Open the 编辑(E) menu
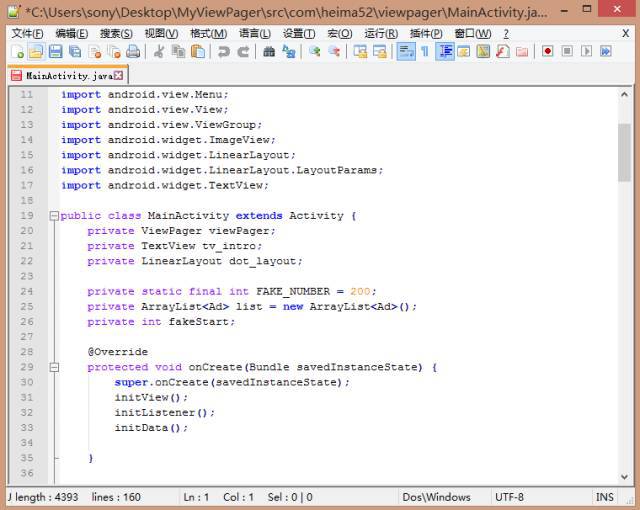The image size is (640, 510). pos(71,33)
